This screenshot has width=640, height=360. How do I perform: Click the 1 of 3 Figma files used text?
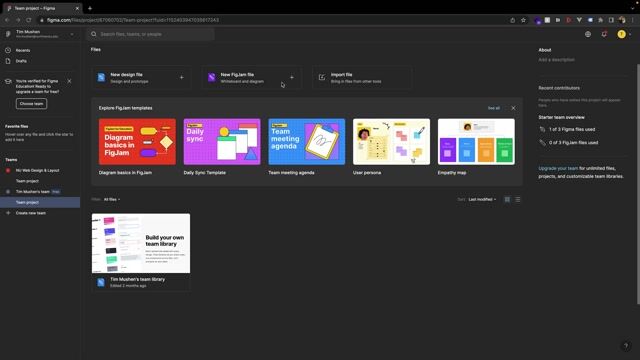click(572, 129)
